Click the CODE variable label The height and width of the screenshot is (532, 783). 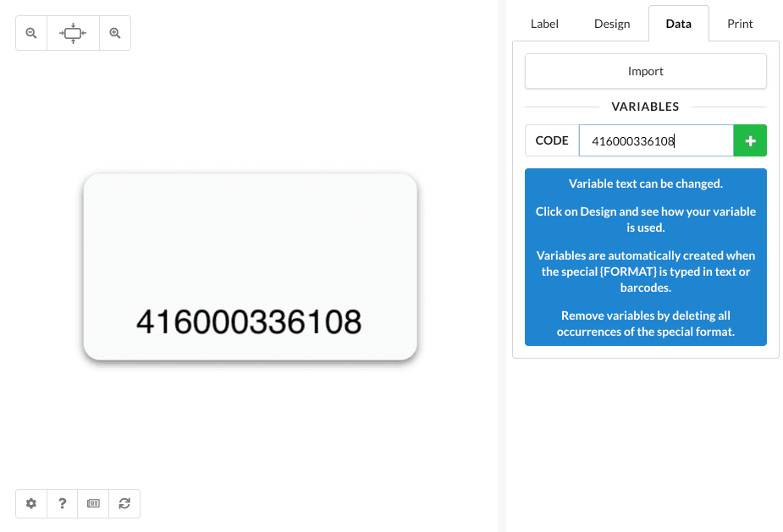point(551,140)
